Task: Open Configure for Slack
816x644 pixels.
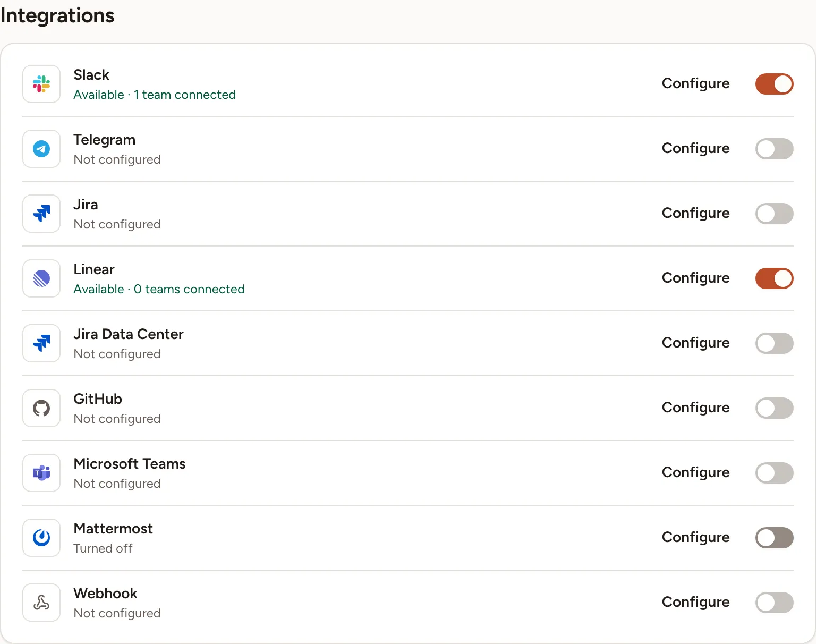Action: [696, 84]
